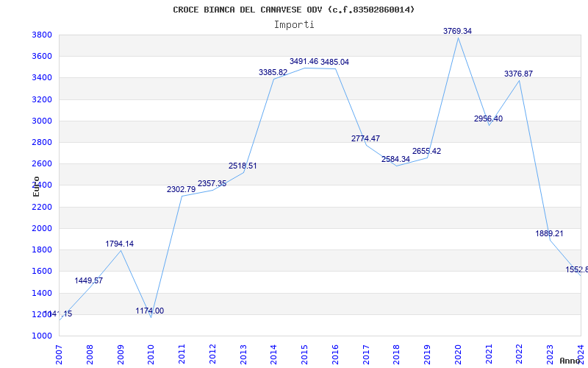Select the 2956.40 data label
The height and width of the screenshot is (368, 588).
[x=488, y=118]
